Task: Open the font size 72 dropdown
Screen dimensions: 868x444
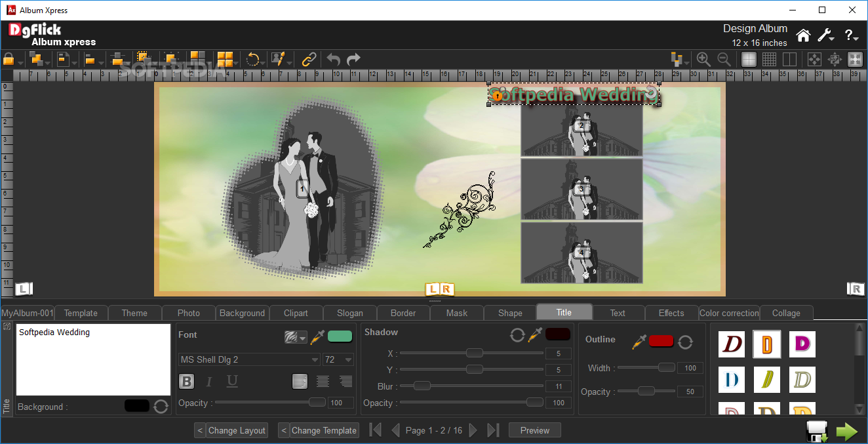Action: (338, 359)
